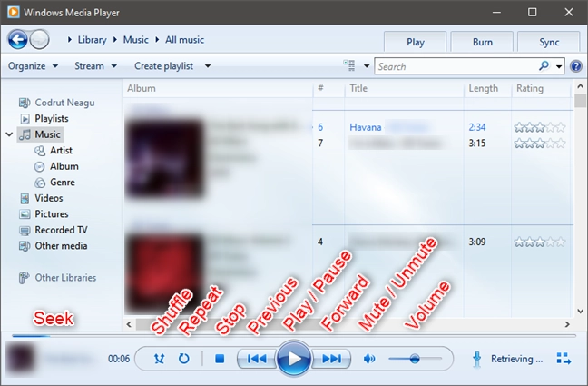Image resolution: width=588 pixels, height=386 pixels.
Task: Open the Videos library
Action: tap(41, 198)
